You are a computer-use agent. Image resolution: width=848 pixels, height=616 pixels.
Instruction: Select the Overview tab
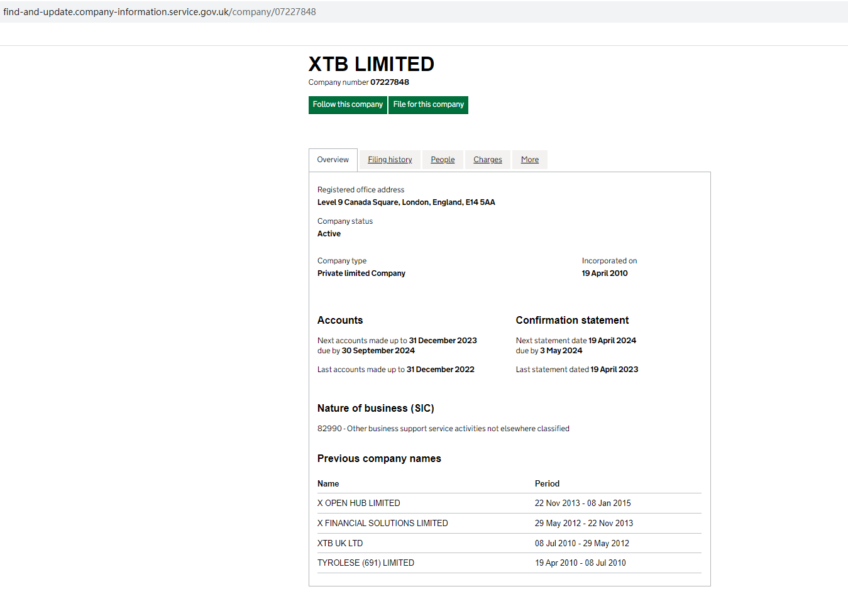(x=333, y=160)
